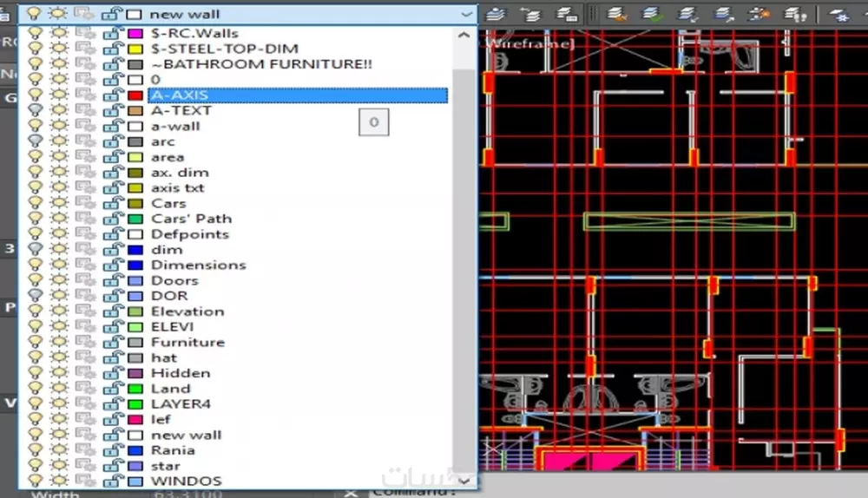The height and width of the screenshot is (498, 868).
Task: Click the layer stack icon with diagonal up-right arrow
Action: pyautogui.click(x=724, y=14)
